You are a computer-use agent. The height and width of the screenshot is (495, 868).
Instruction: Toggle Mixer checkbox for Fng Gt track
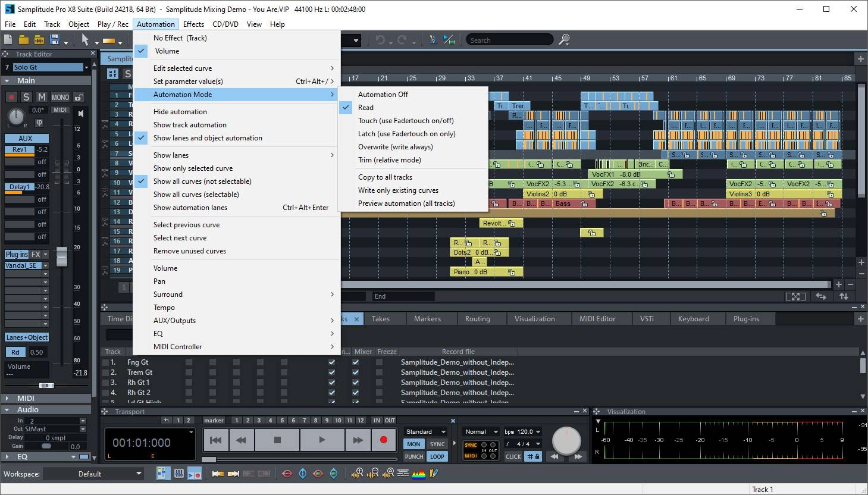356,362
